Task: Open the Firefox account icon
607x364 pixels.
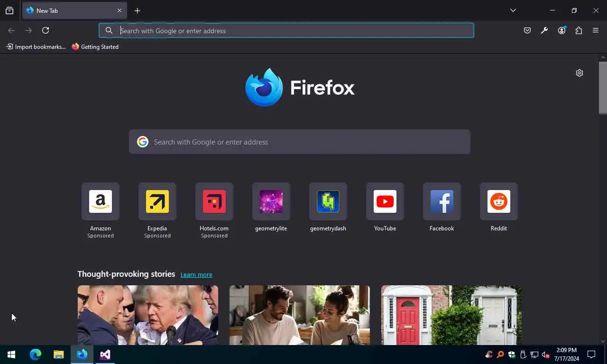Action: tap(561, 30)
